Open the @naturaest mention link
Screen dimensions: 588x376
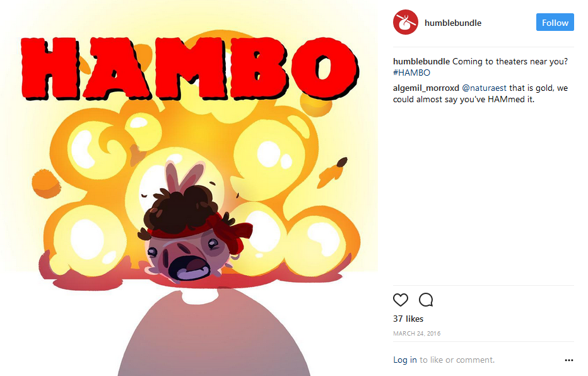(x=484, y=88)
